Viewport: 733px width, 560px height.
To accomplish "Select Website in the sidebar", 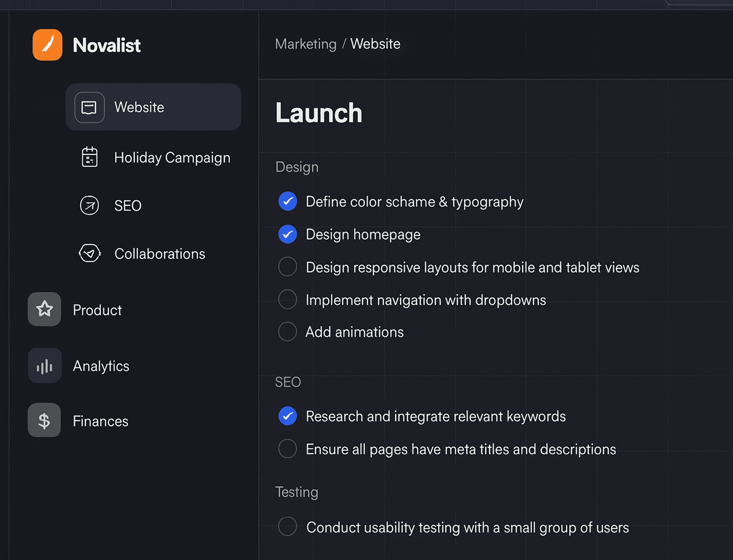I will point(139,107).
